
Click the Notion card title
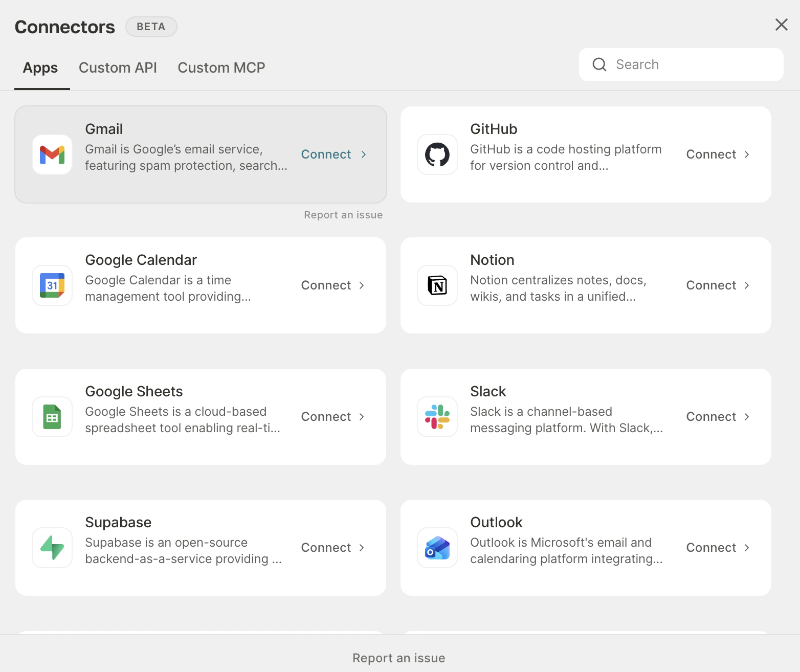coord(492,260)
